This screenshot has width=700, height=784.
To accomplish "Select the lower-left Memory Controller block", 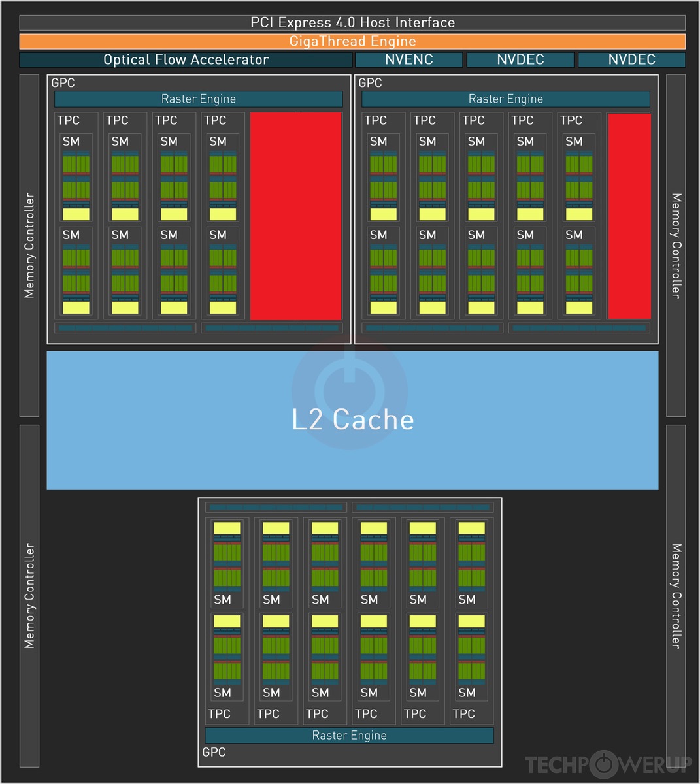I will coord(29,596).
